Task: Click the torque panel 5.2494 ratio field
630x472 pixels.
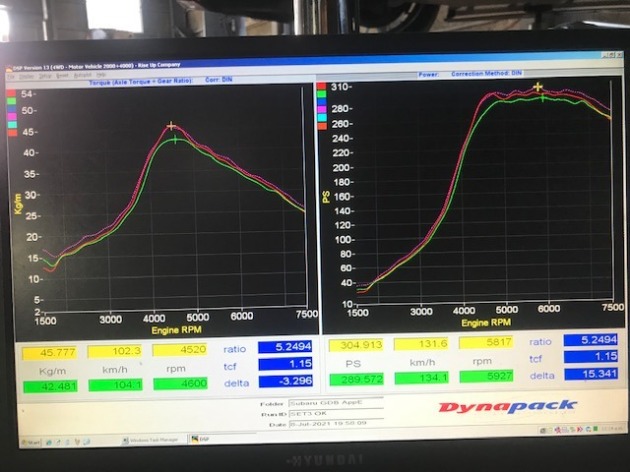Action: coord(285,348)
